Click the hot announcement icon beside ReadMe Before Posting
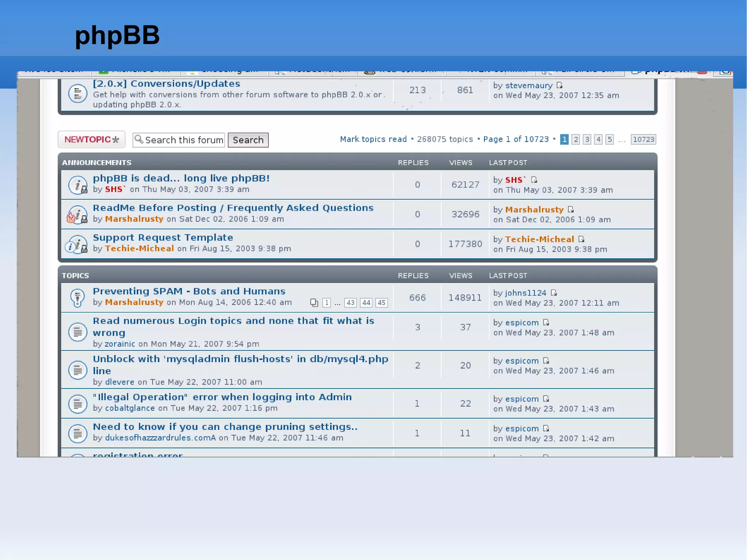The image size is (747, 560). 77,215
